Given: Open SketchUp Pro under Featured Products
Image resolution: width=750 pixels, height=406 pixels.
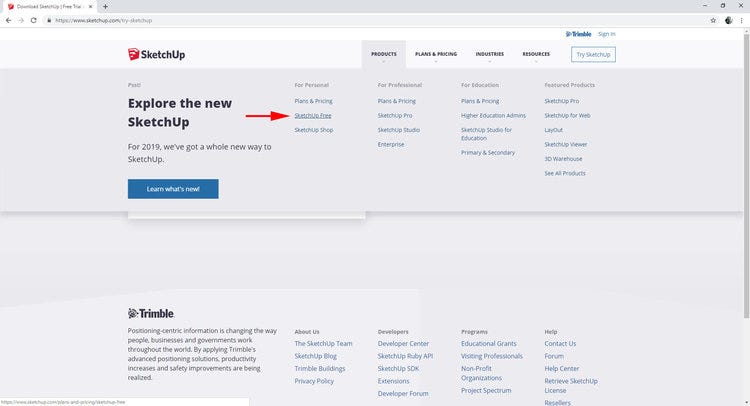Looking at the screenshot, I should [x=562, y=101].
